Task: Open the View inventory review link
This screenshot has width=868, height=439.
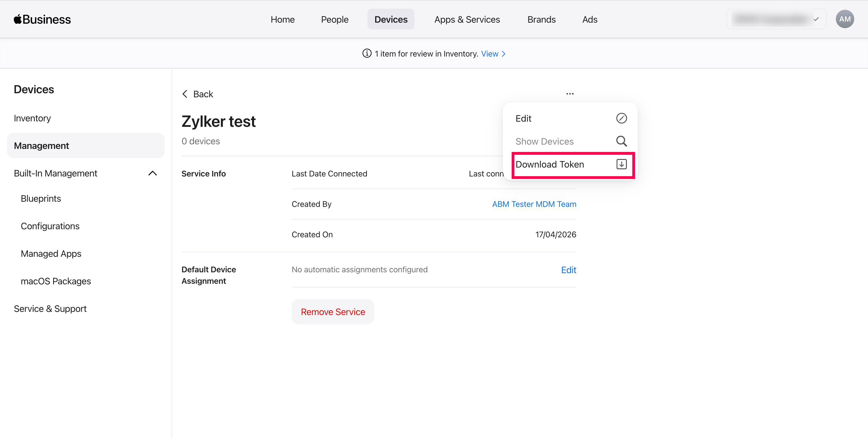Action: [x=493, y=54]
